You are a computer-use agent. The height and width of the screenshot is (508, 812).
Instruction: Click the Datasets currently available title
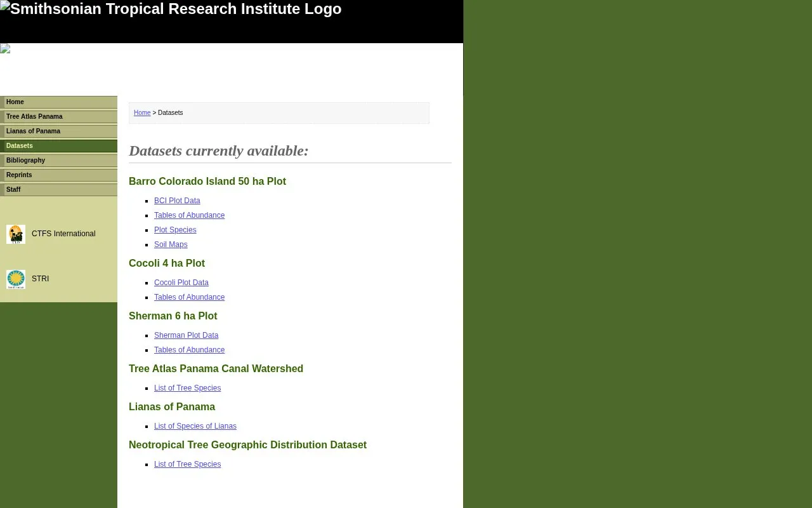[x=219, y=151]
